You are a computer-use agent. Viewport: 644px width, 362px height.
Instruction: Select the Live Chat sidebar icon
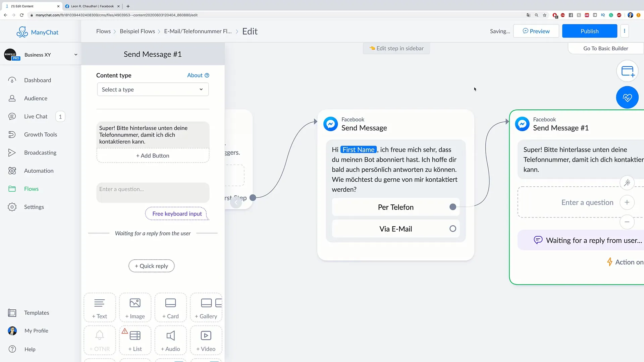[12, 116]
